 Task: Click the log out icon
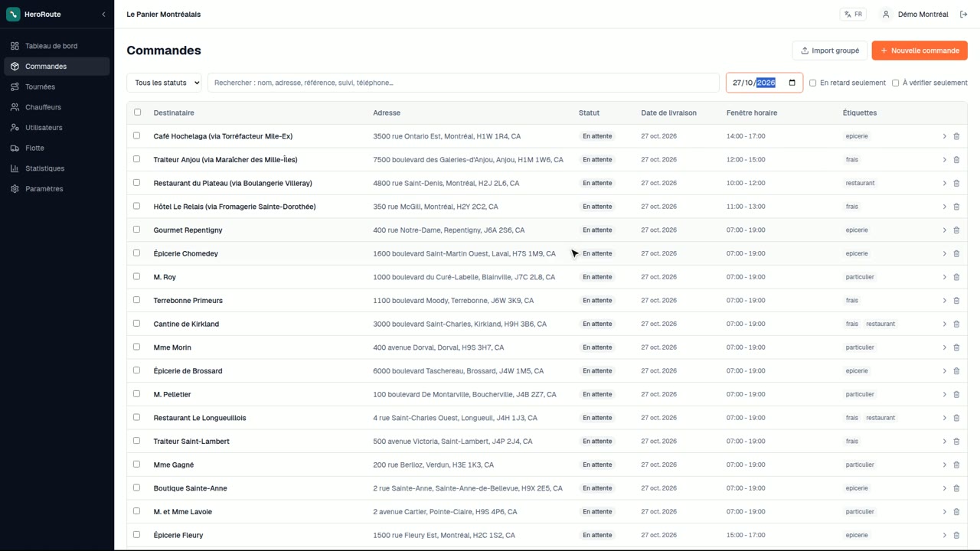pos(963,15)
